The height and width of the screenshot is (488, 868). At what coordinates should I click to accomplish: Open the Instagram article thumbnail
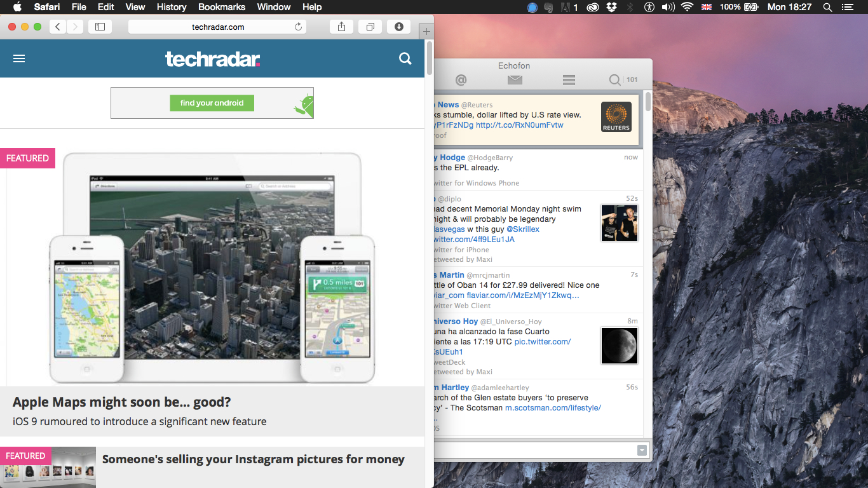coord(48,467)
